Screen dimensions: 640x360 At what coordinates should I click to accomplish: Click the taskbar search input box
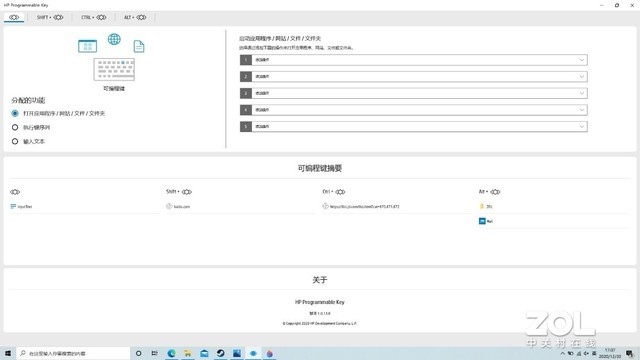tap(73, 353)
